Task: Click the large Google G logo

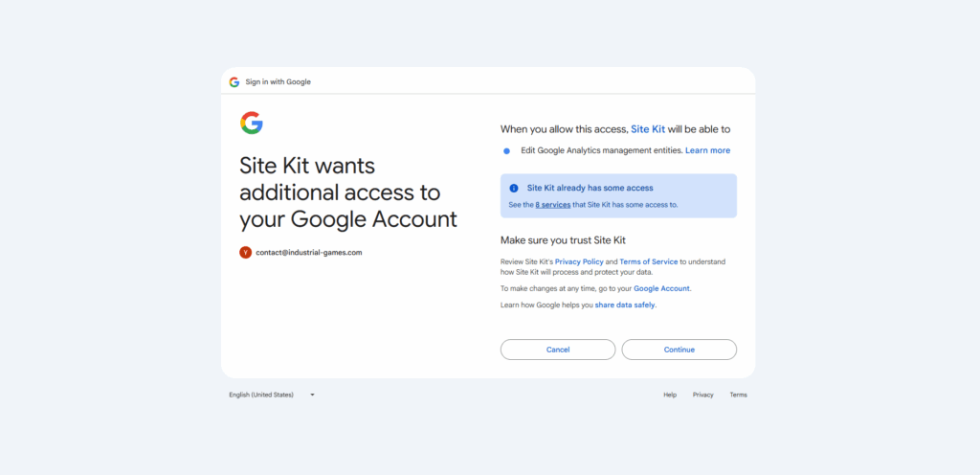Action: pyautogui.click(x=252, y=123)
